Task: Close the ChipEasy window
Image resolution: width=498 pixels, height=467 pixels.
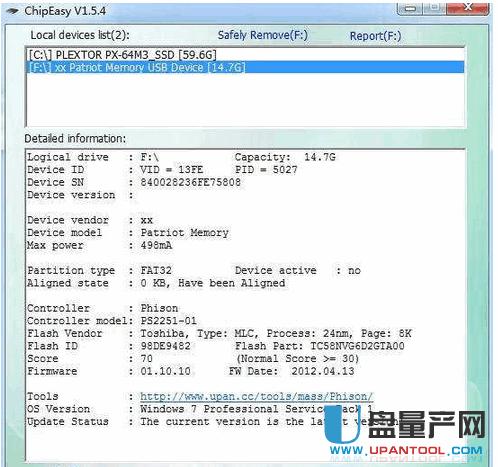Action: click(467, 8)
